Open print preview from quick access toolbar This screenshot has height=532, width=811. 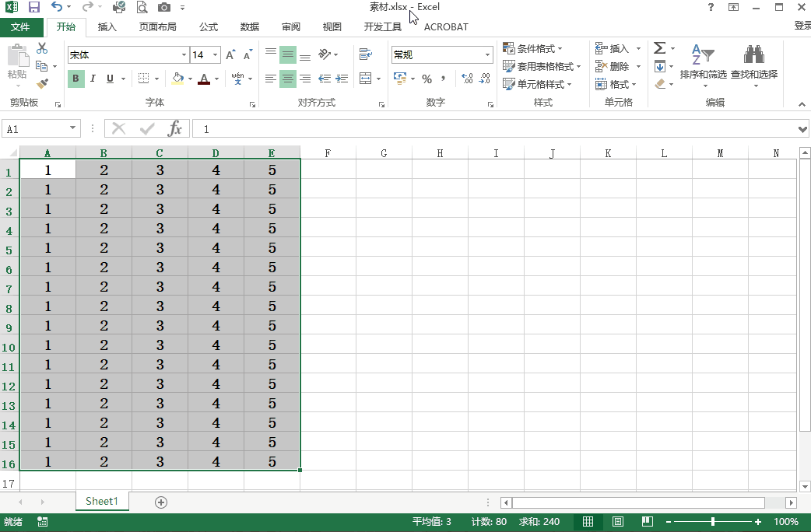pos(141,7)
